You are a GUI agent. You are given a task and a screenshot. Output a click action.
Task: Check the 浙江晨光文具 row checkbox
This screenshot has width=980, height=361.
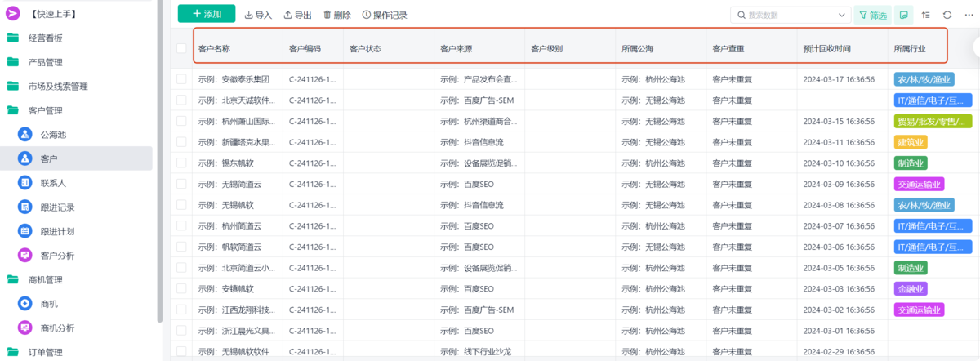(x=181, y=331)
